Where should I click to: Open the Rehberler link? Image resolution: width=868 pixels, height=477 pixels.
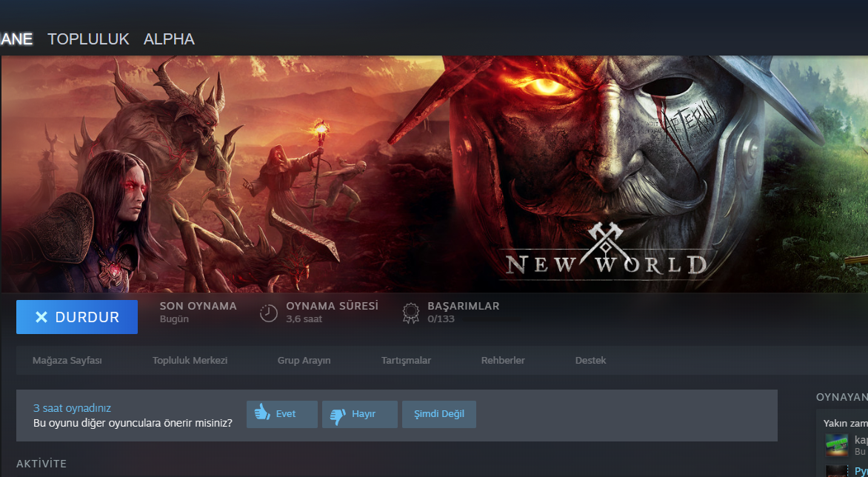point(503,360)
